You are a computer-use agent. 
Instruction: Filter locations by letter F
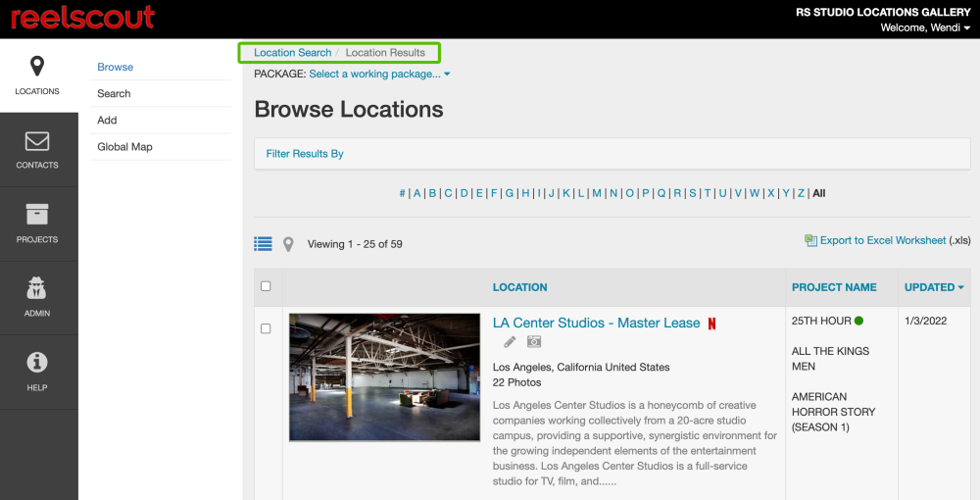[x=494, y=193]
